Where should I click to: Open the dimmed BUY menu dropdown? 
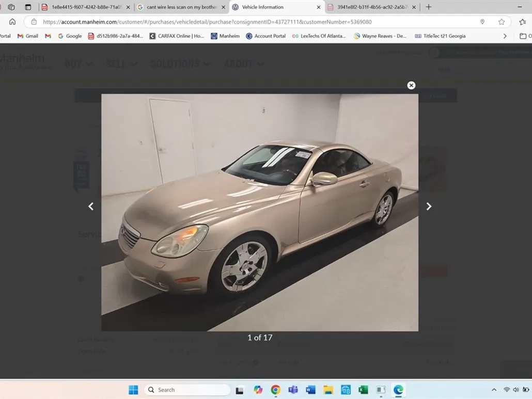79,63
